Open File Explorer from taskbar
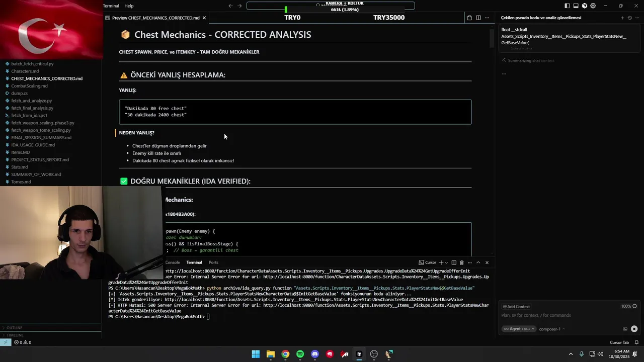Image resolution: width=644 pixels, height=362 pixels. [270, 354]
